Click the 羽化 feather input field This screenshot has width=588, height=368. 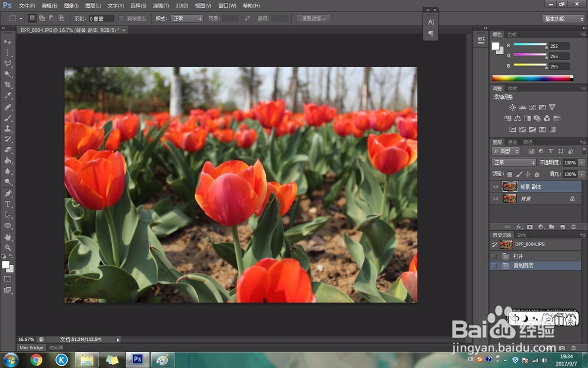[101, 18]
